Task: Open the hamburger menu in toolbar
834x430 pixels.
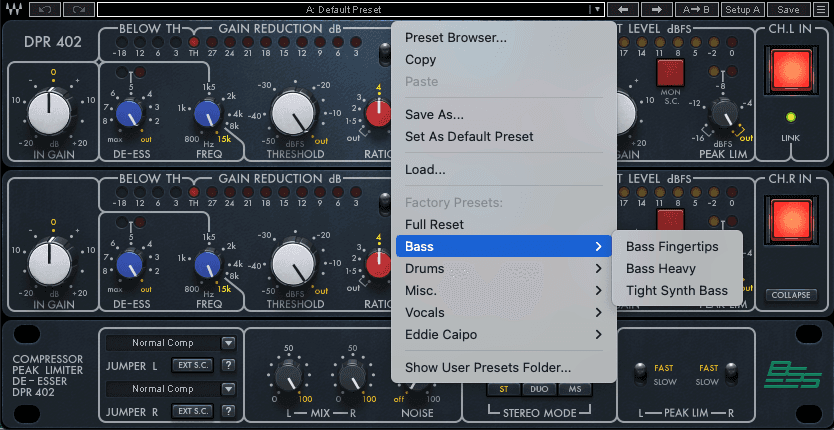Action: coord(820,9)
